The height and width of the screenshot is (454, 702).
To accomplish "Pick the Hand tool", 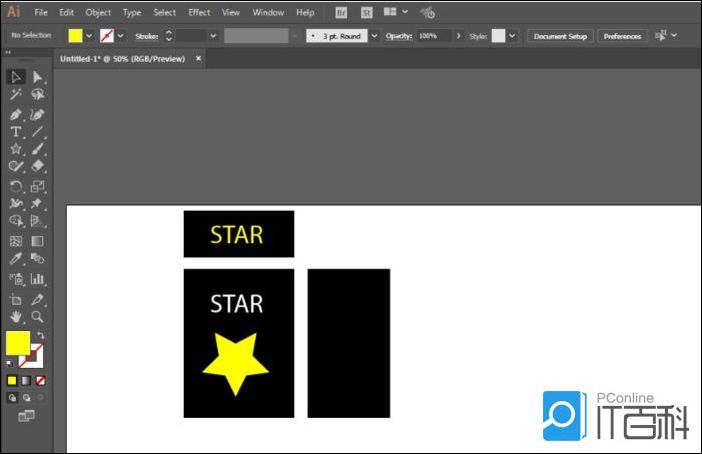I will point(16,316).
